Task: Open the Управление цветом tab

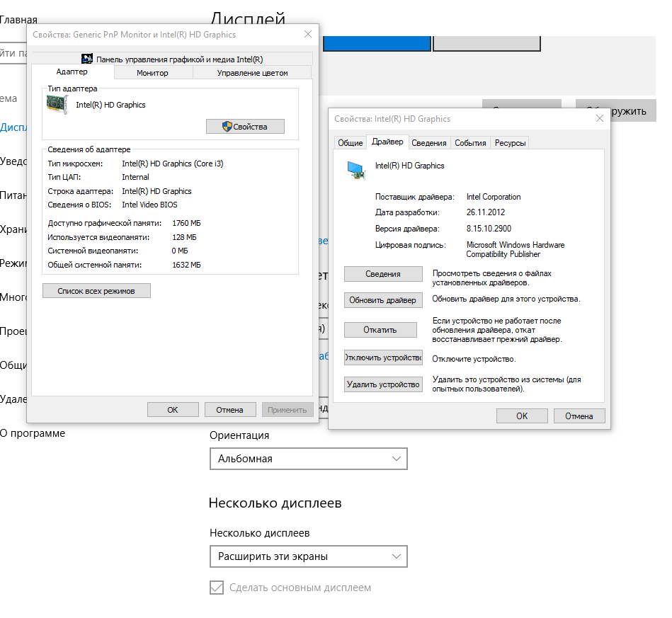Action: click(x=252, y=73)
